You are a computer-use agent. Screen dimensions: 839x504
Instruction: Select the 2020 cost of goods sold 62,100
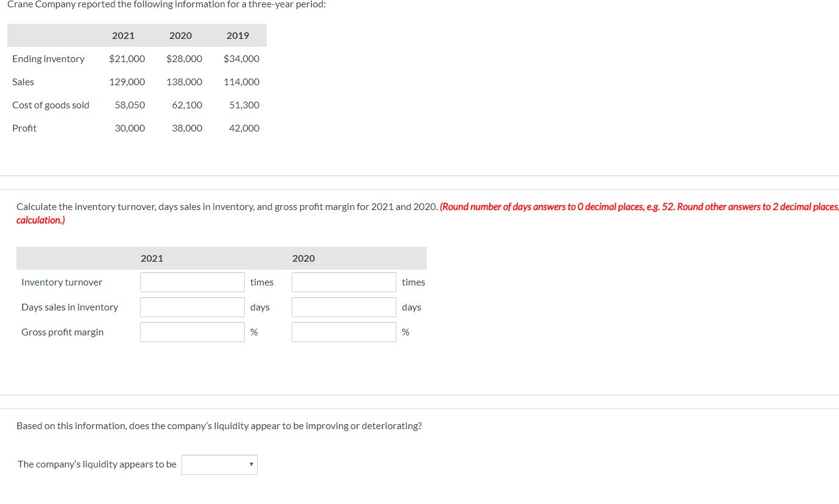pos(188,105)
